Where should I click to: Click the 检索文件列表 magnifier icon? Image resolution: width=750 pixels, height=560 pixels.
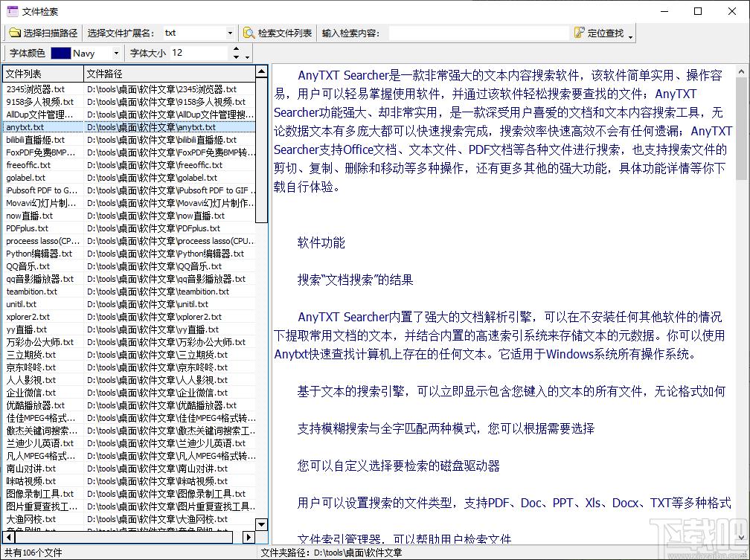click(x=249, y=33)
